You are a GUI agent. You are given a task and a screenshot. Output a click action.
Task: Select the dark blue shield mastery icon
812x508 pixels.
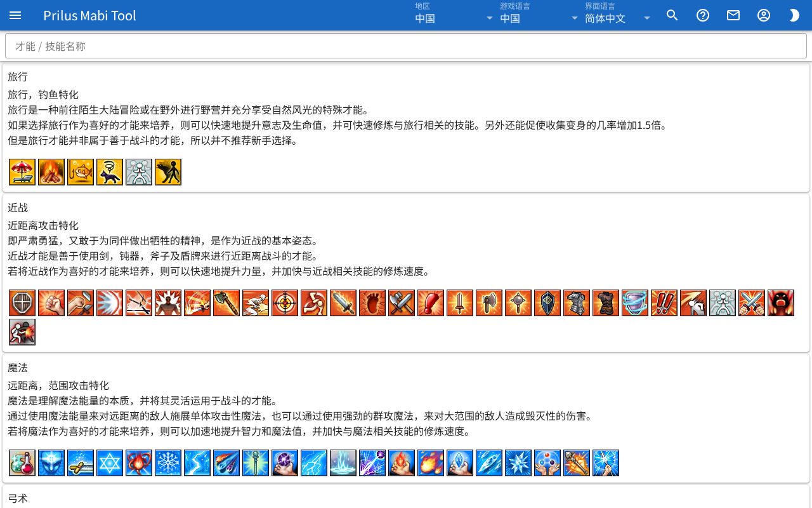pyautogui.click(x=547, y=303)
